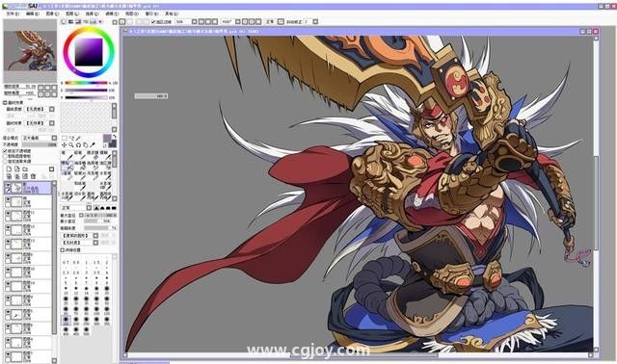Create a new normal layer
Viewport: 617px width, 364px height.
pyautogui.click(x=9, y=169)
